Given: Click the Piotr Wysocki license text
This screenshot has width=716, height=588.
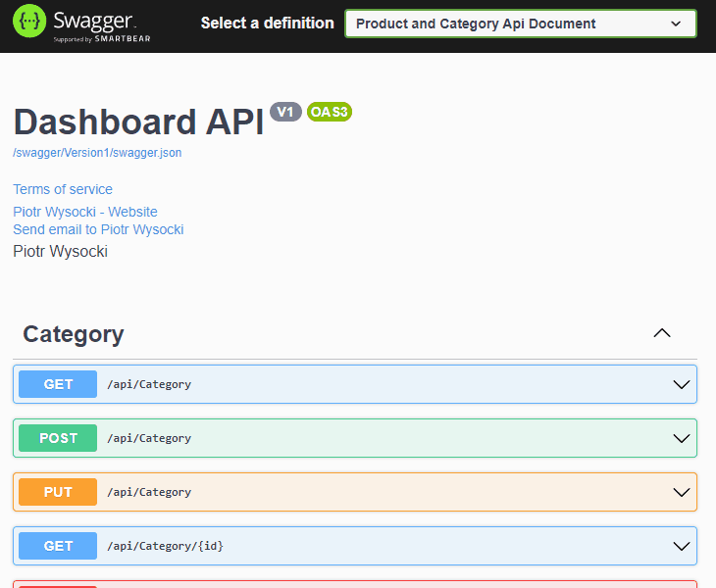Looking at the screenshot, I should 60,251.
